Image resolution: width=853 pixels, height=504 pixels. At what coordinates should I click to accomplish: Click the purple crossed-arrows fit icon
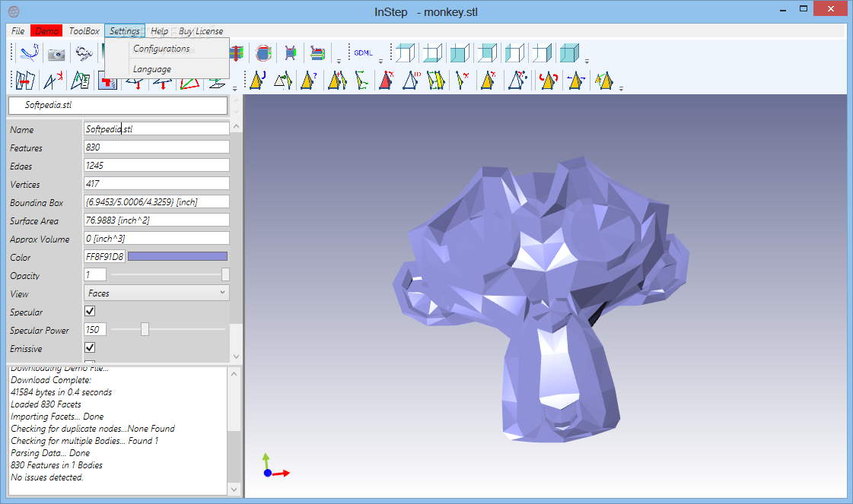291,53
